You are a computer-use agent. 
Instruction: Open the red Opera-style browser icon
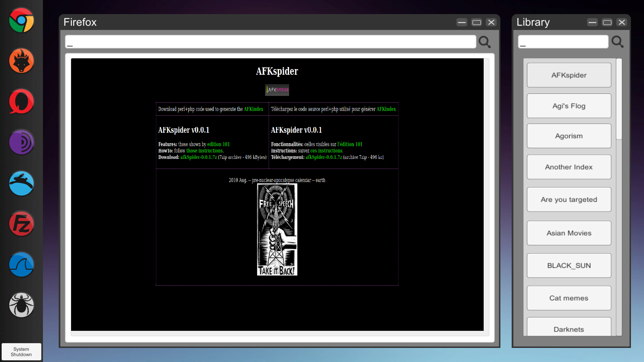(21, 102)
